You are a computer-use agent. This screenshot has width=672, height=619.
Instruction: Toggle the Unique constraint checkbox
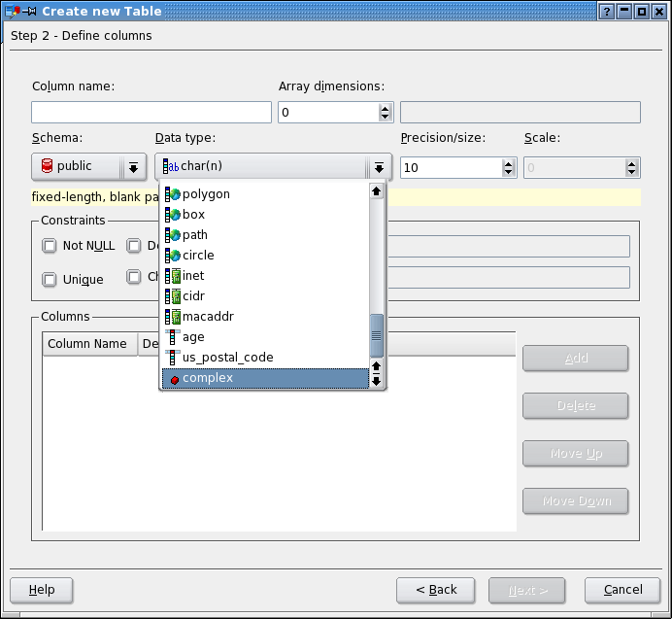coord(50,280)
